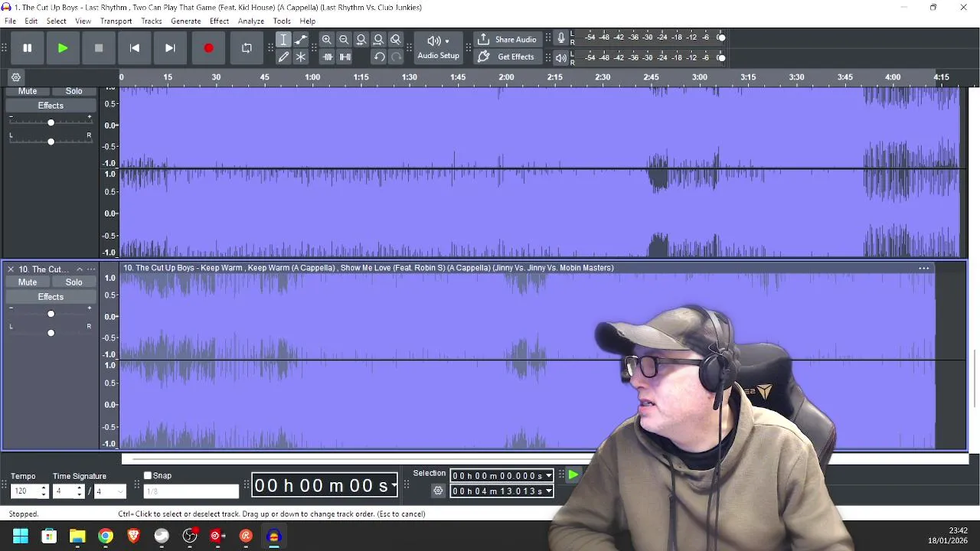The height and width of the screenshot is (551, 980).
Task: Click the Share Audio button
Action: (x=506, y=40)
